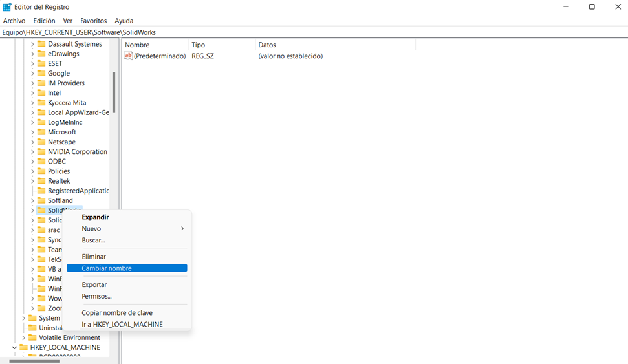The height and width of the screenshot is (364, 628).
Task: Click the ODBC folder icon
Action: pyautogui.click(x=41, y=162)
